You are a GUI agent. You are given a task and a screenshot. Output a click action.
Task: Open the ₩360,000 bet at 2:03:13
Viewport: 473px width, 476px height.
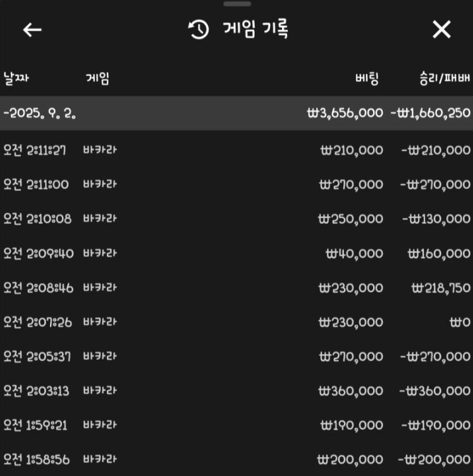236,391
